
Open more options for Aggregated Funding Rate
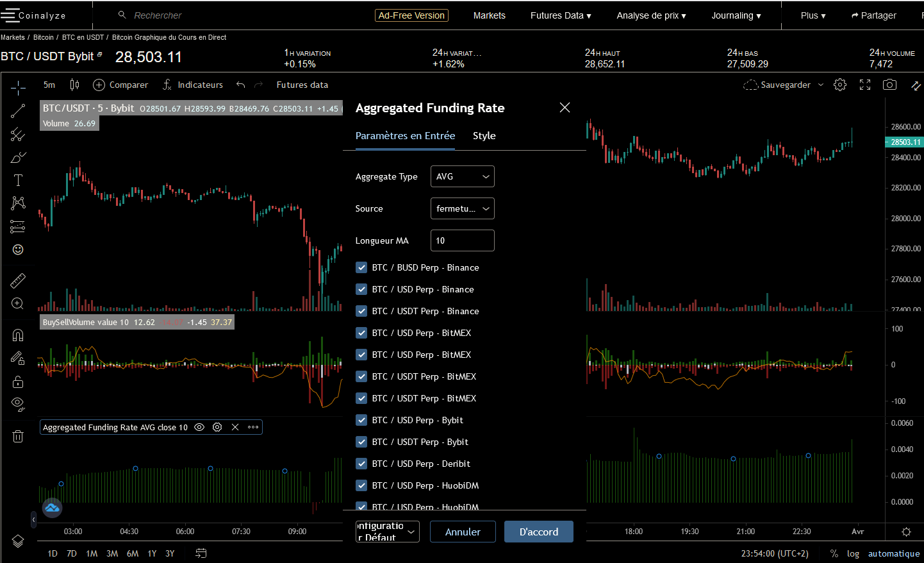253,427
